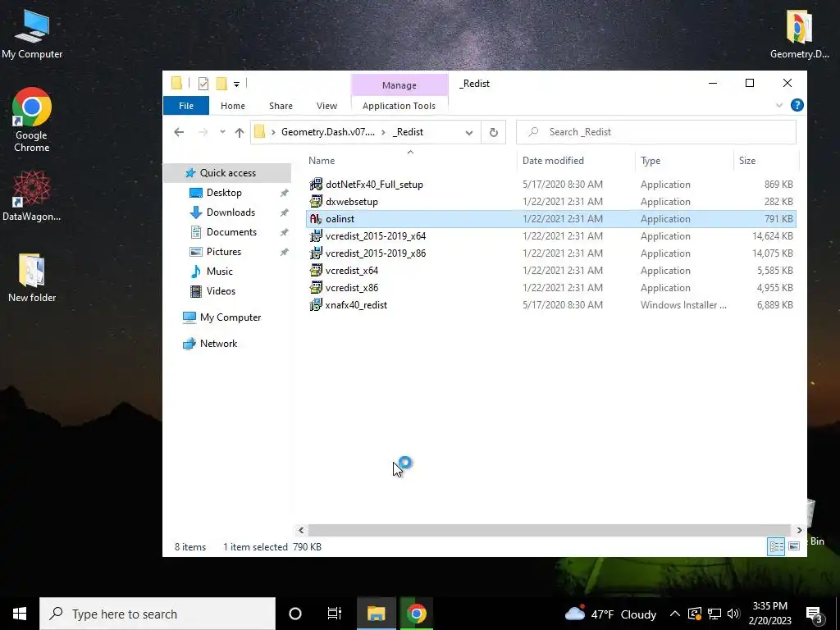Viewport: 840px width, 630px height.
Task: Open Videos in the navigation pane
Action: click(x=221, y=291)
